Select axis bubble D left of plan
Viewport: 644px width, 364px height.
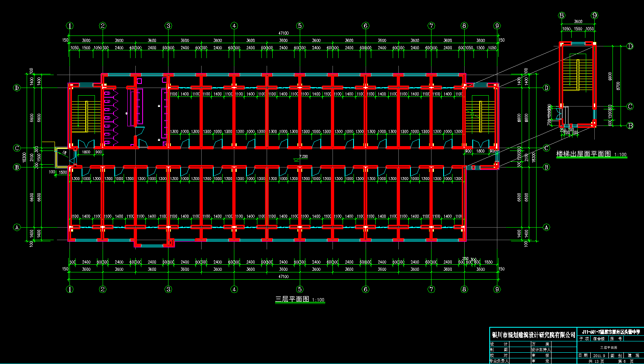pyautogui.click(x=17, y=88)
